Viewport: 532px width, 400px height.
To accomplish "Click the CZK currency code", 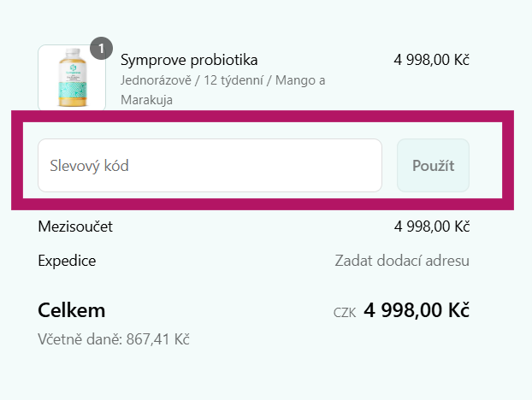I will click(x=345, y=312).
